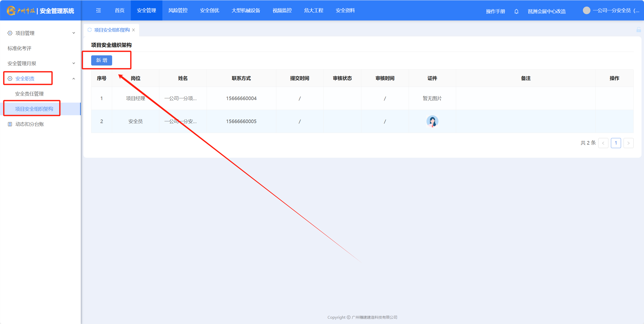Click the refresh icon on 项目安全组织架构 tab

[x=89, y=30]
